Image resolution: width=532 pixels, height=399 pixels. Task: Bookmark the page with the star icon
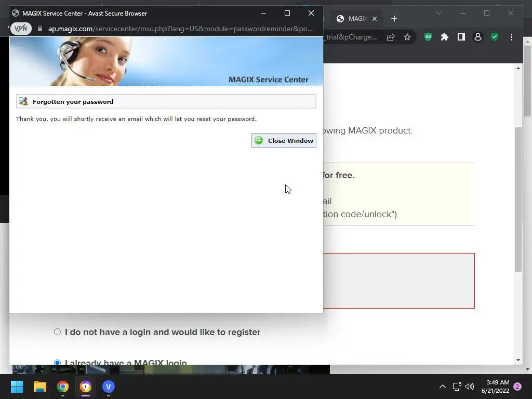coord(407,37)
